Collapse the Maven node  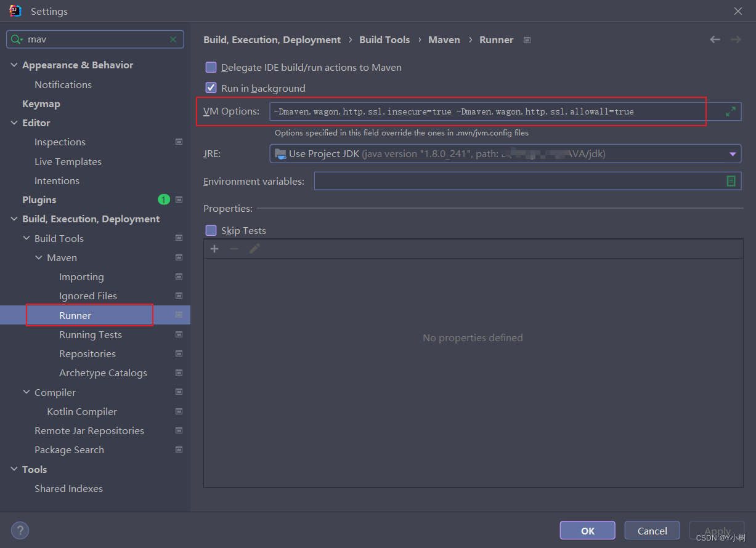[x=39, y=257]
